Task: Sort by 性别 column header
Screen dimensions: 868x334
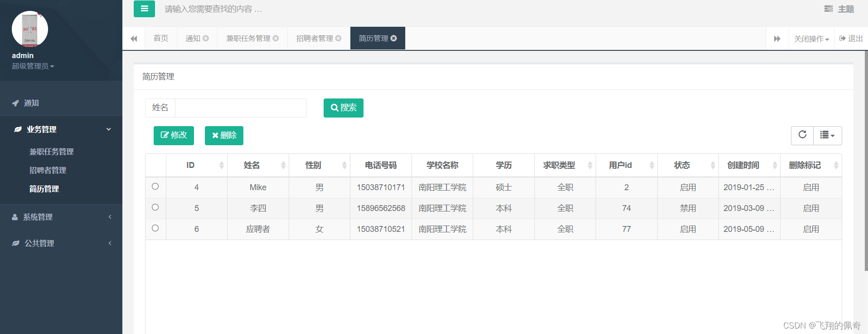Action: tap(320, 165)
